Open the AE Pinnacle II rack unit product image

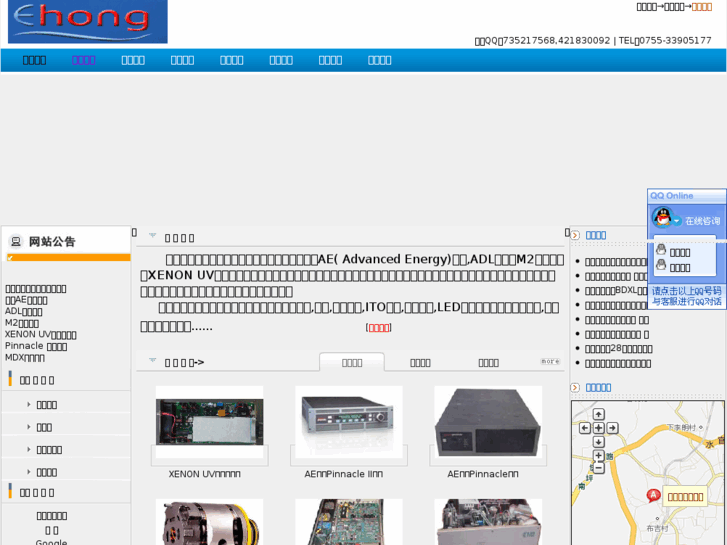tap(349, 422)
